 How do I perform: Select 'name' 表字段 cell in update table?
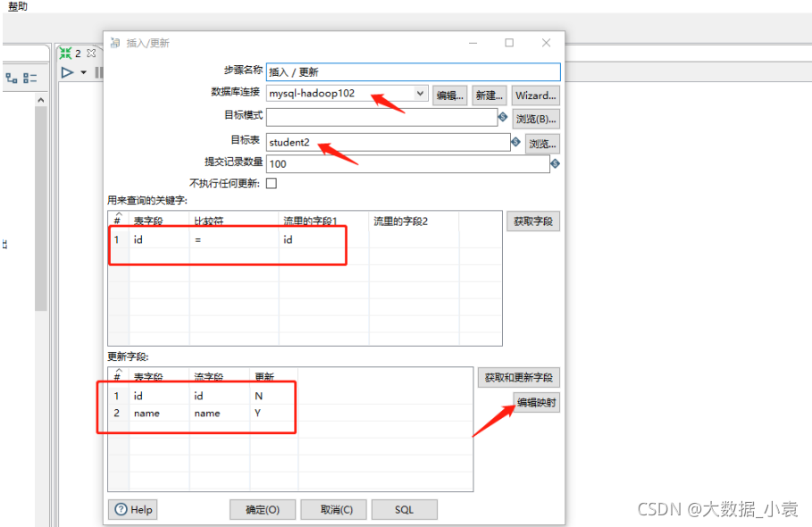click(x=159, y=413)
